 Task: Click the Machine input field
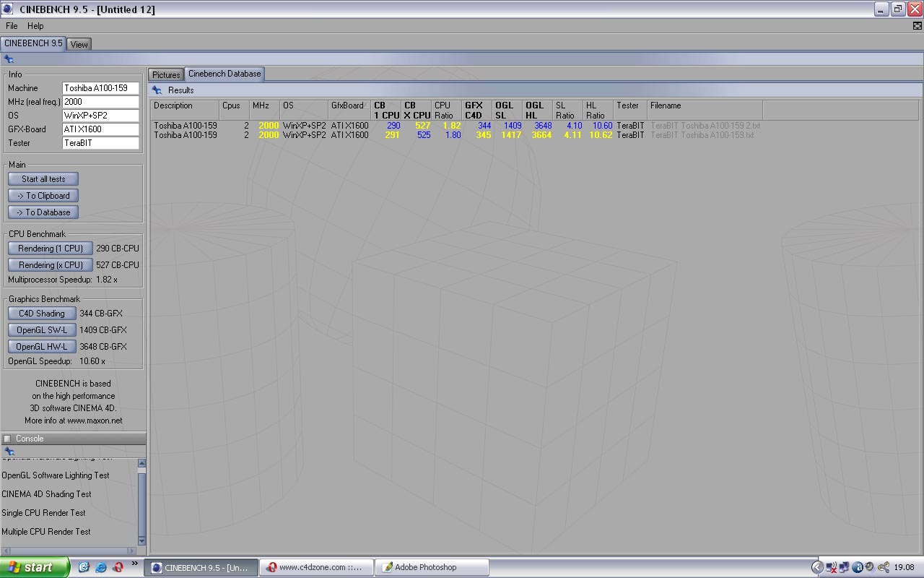[x=100, y=88]
